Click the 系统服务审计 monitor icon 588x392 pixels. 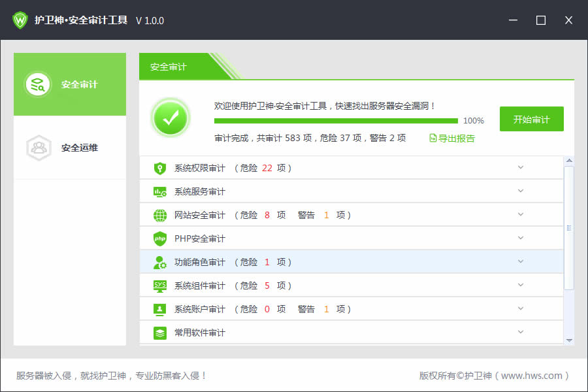(x=160, y=191)
